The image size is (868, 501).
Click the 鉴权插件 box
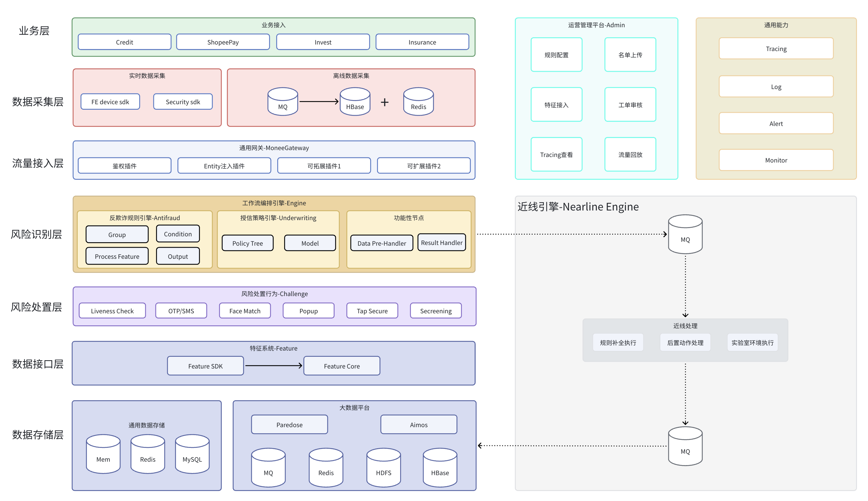(125, 166)
